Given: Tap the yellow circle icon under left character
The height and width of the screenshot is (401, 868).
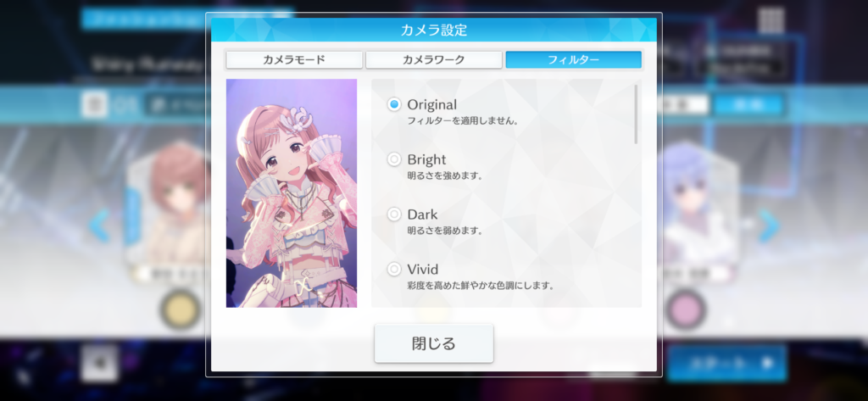Looking at the screenshot, I should (x=180, y=310).
